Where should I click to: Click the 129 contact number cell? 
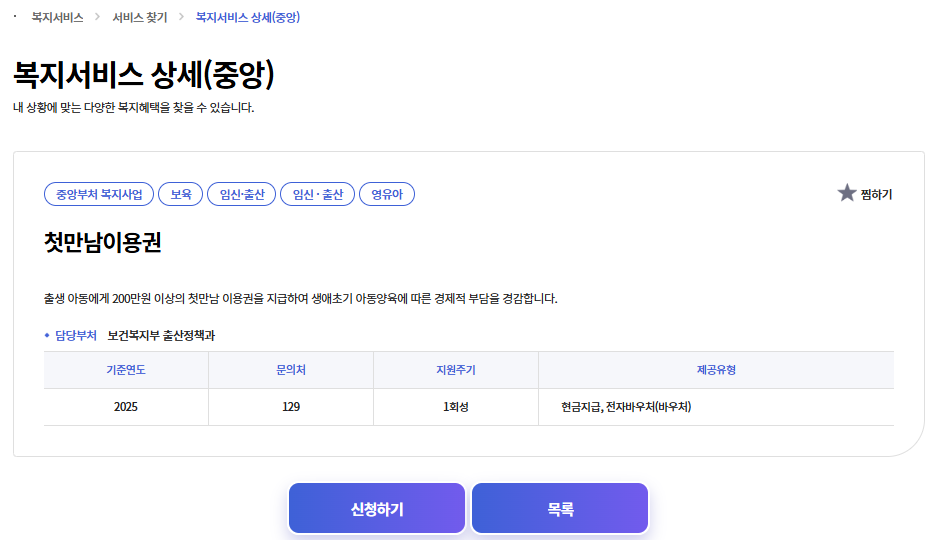point(291,407)
